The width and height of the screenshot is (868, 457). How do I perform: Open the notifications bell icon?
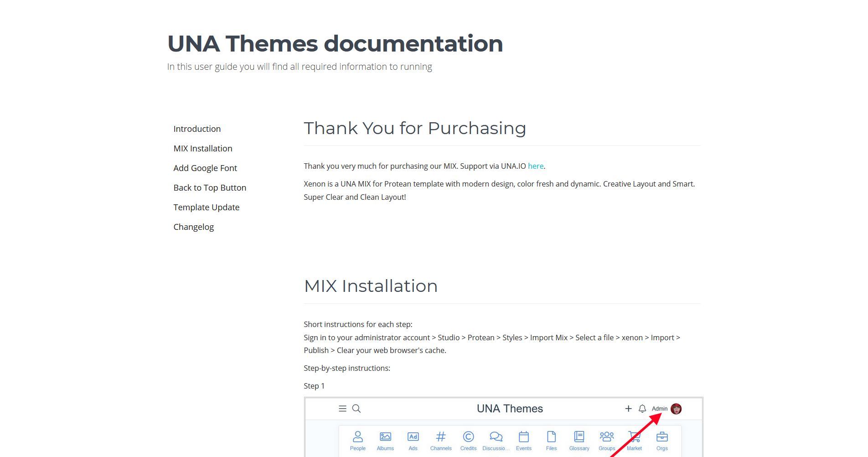(x=642, y=409)
